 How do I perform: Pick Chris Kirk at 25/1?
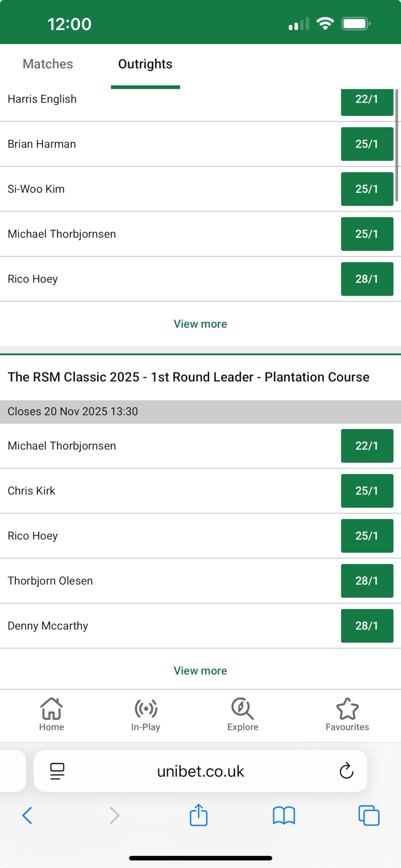367,491
